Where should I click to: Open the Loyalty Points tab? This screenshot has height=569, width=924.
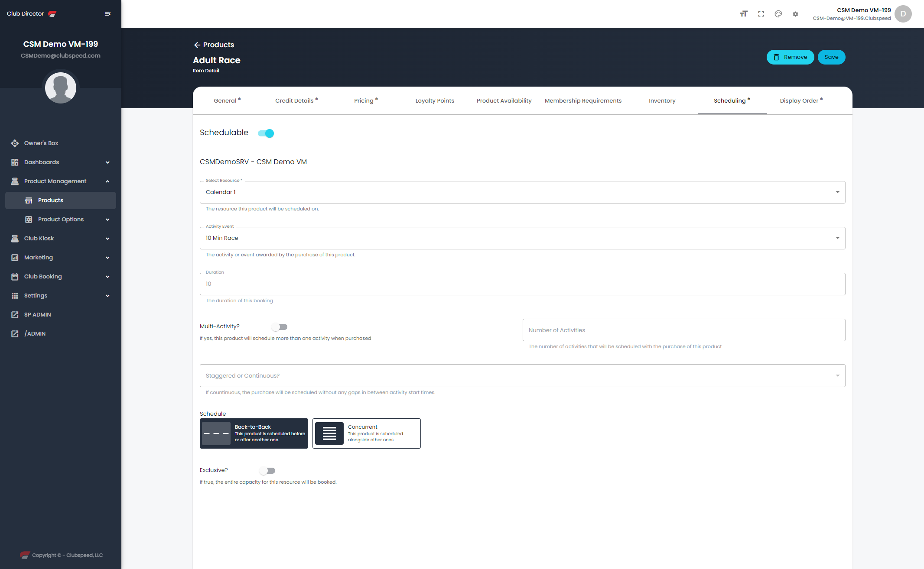tap(435, 100)
